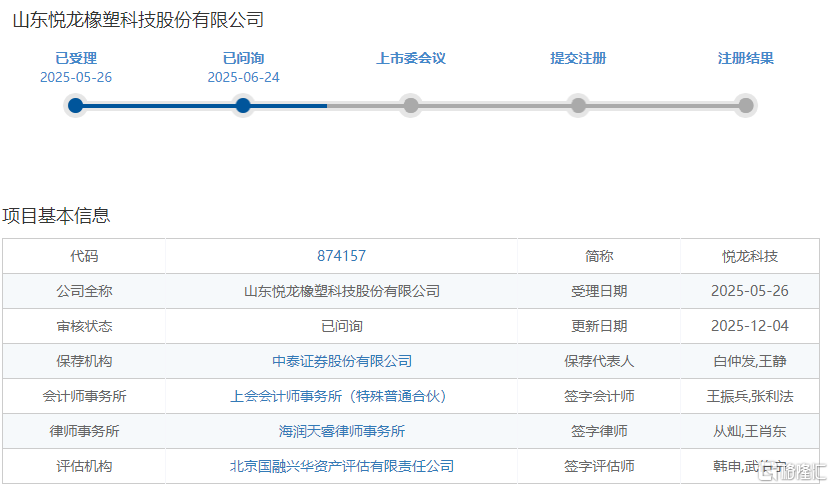Select the 注册结果 stage label
This screenshot has width=833, height=488.
point(745,58)
